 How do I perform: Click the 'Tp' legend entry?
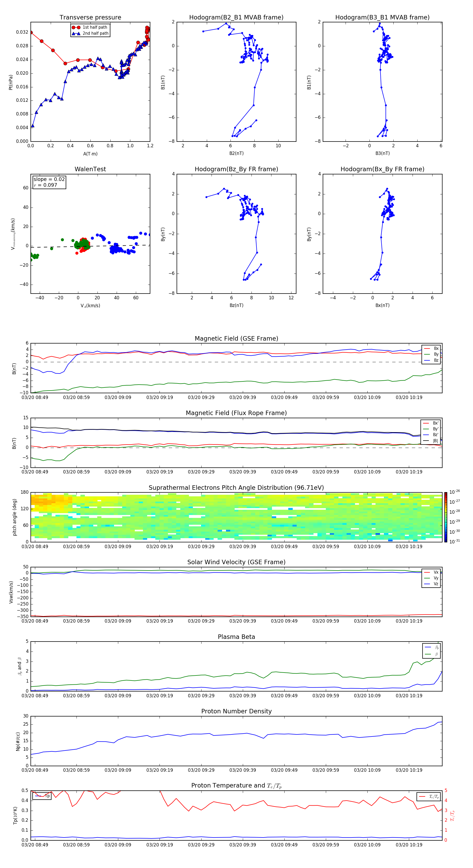click(42, 796)
